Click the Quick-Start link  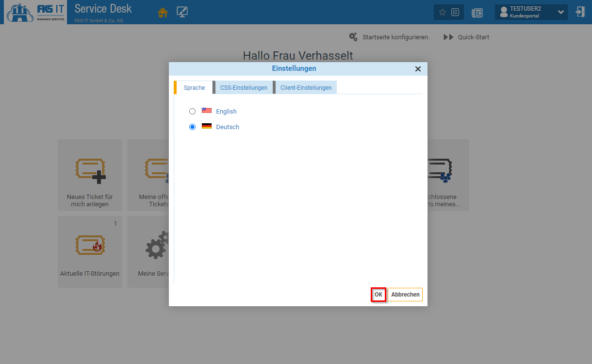coord(473,37)
